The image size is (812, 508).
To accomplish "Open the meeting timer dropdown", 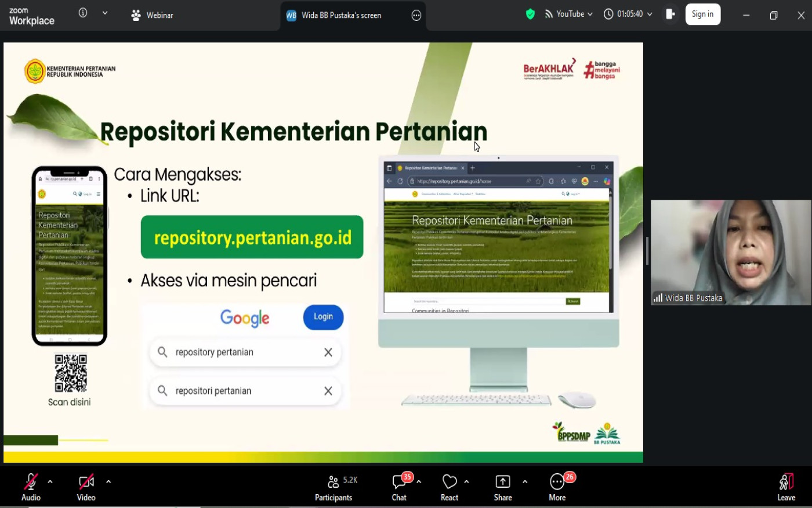I will pos(628,15).
